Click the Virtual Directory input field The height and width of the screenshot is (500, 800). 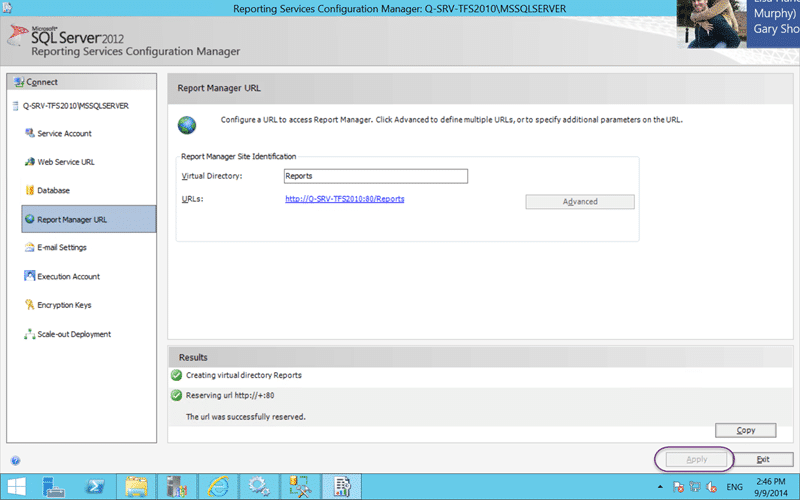[x=376, y=176]
